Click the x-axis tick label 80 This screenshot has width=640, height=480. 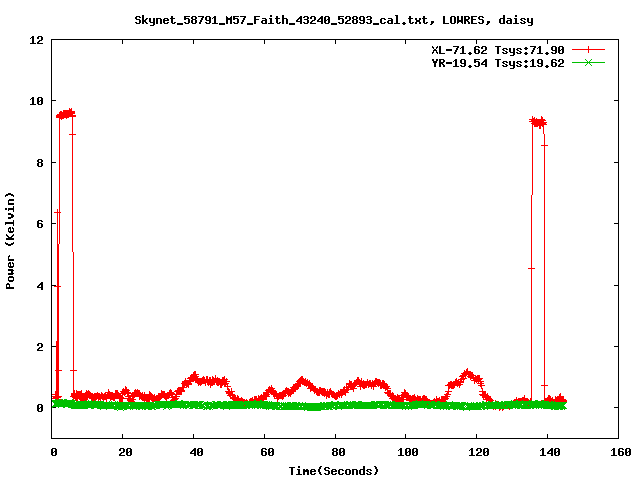(x=338, y=452)
